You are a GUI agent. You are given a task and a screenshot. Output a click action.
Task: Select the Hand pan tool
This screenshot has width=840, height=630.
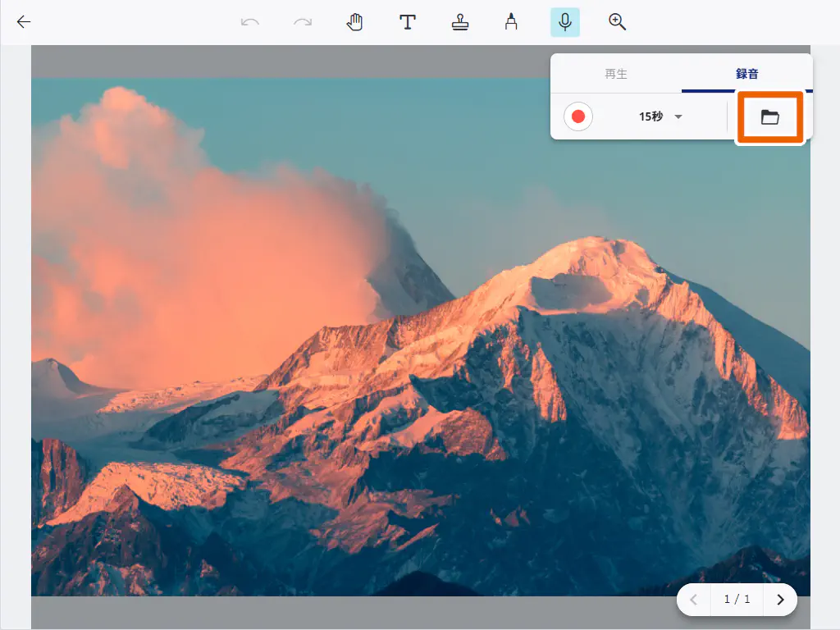(x=354, y=22)
